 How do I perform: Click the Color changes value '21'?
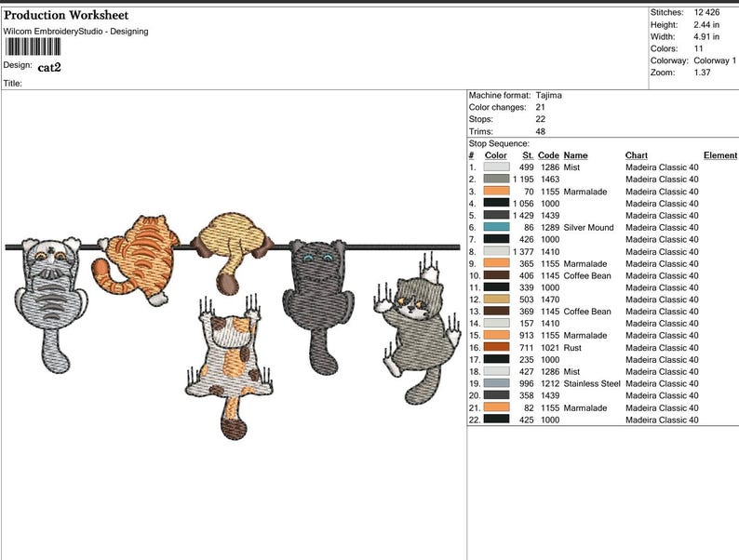[540, 107]
